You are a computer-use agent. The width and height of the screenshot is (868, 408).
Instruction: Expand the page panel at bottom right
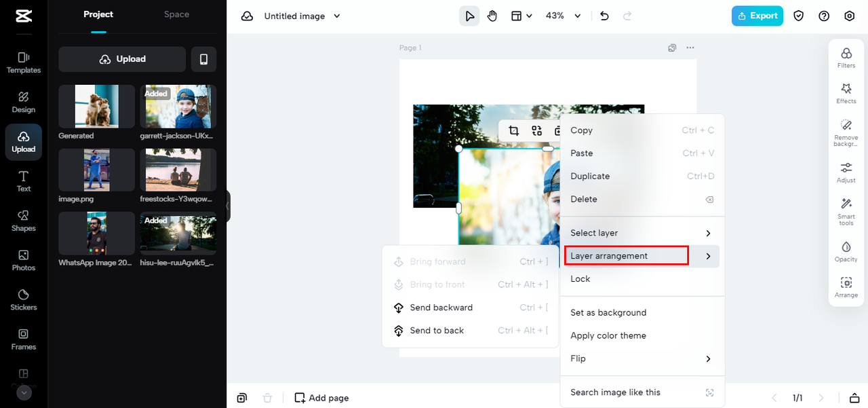[x=855, y=398]
